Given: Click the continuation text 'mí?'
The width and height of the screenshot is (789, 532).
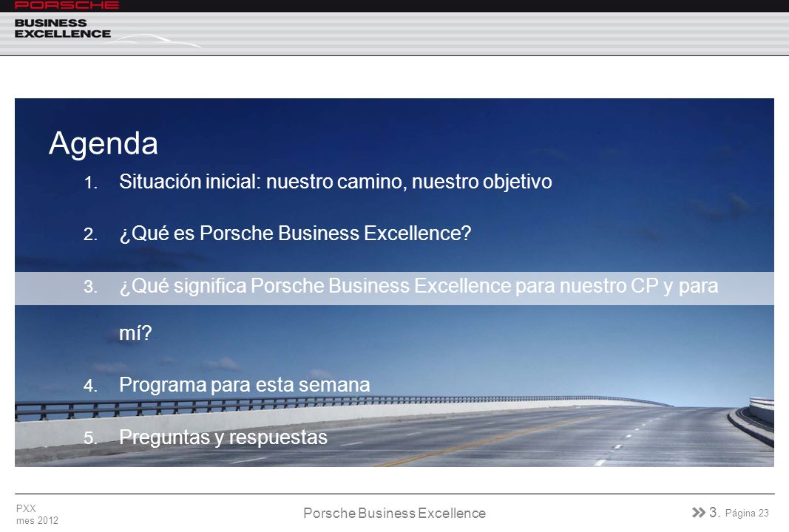Looking at the screenshot, I should point(135,333).
